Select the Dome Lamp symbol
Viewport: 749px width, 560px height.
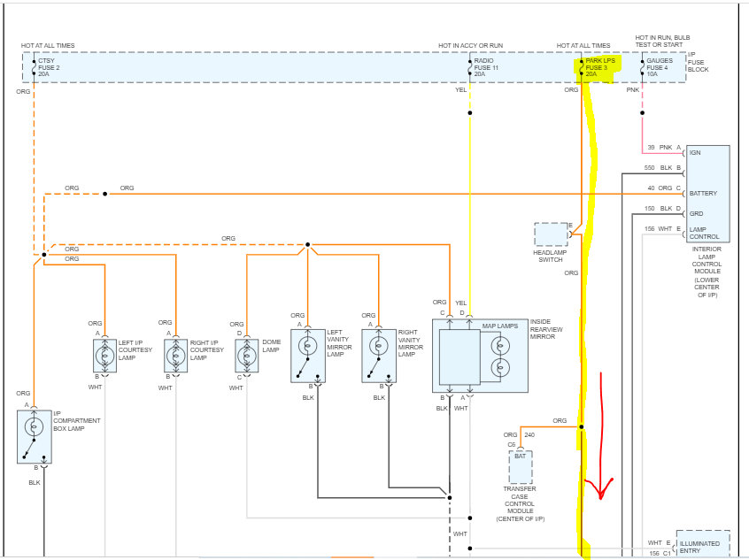(247, 356)
